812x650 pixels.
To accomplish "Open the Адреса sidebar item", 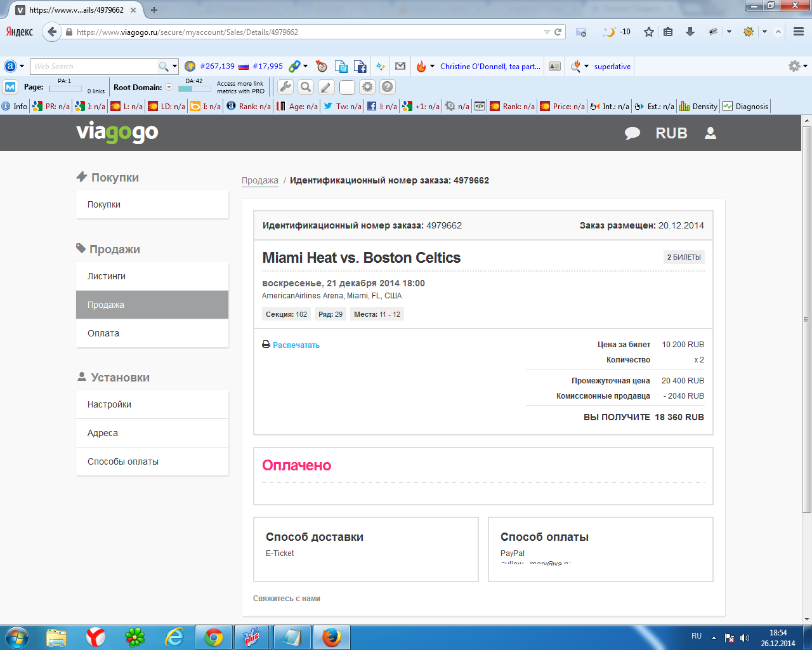I will 152,433.
